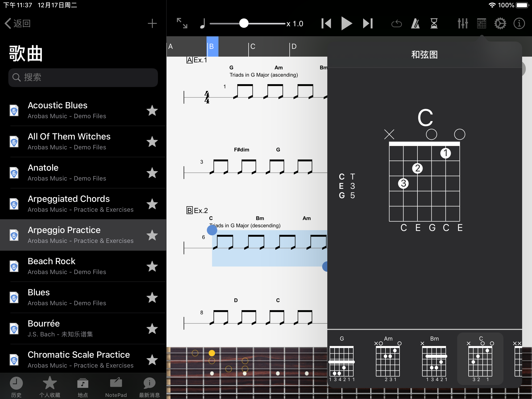The image size is (532, 399).
Task: Toggle fullscreen with expand arrows icon
Action: click(182, 23)
